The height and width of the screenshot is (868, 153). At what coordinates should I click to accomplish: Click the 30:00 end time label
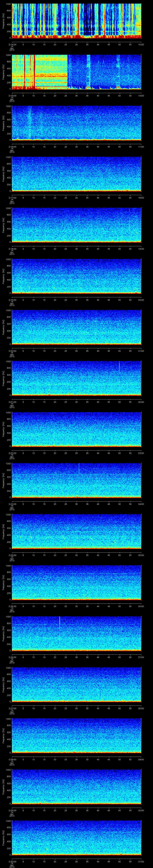pyautogui.click(x=141, y=810)
